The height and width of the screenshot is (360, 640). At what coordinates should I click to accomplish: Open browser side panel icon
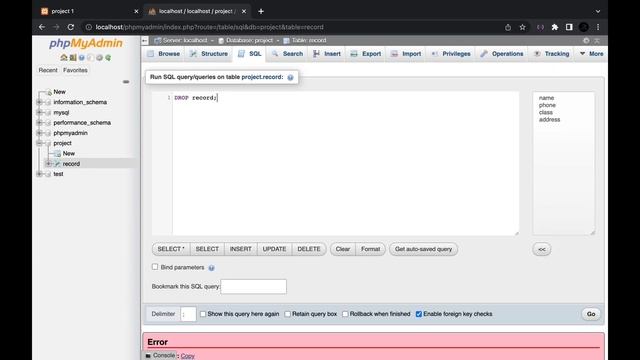[x=569, y=27]
